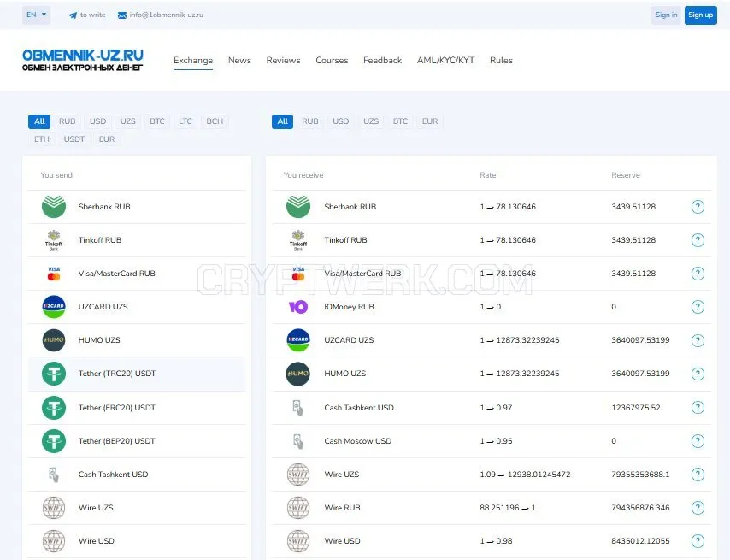
Task: Click the YuMoney purple icon in You receive list
Action: (298, 307)
